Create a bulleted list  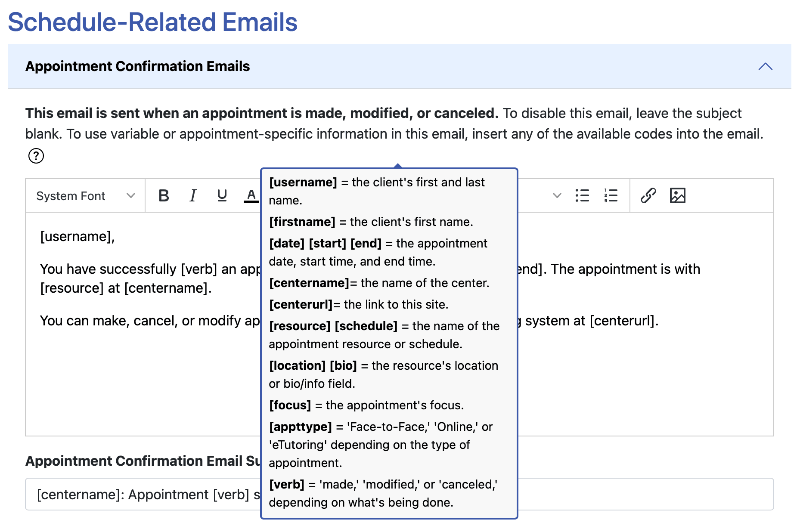tap(582, 196)
